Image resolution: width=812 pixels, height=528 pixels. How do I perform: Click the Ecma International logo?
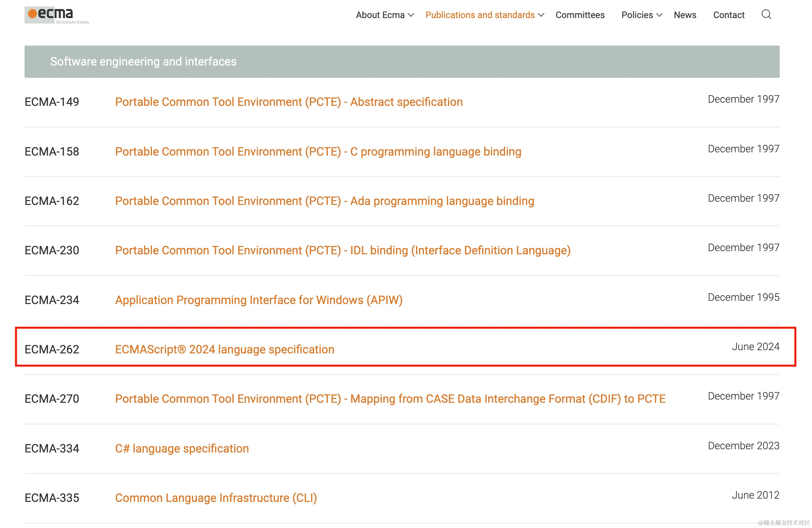pyautogui.click(x=57, y=15)
